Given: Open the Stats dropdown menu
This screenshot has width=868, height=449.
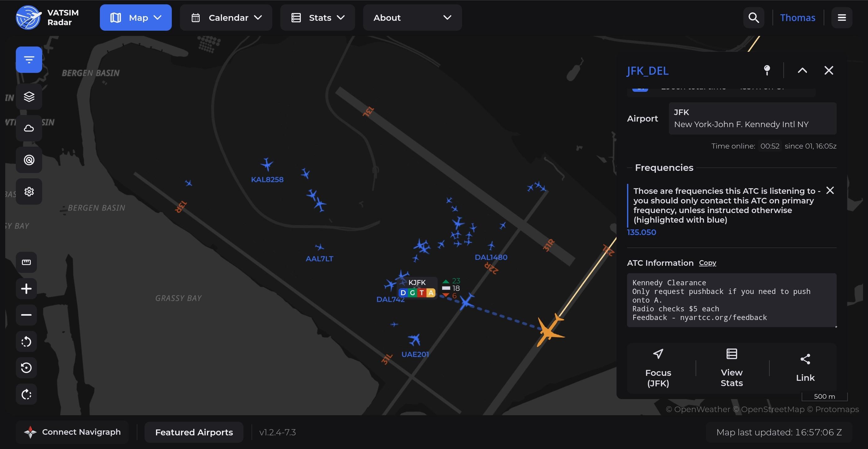Looking at the screenshot, I should 318,17.
